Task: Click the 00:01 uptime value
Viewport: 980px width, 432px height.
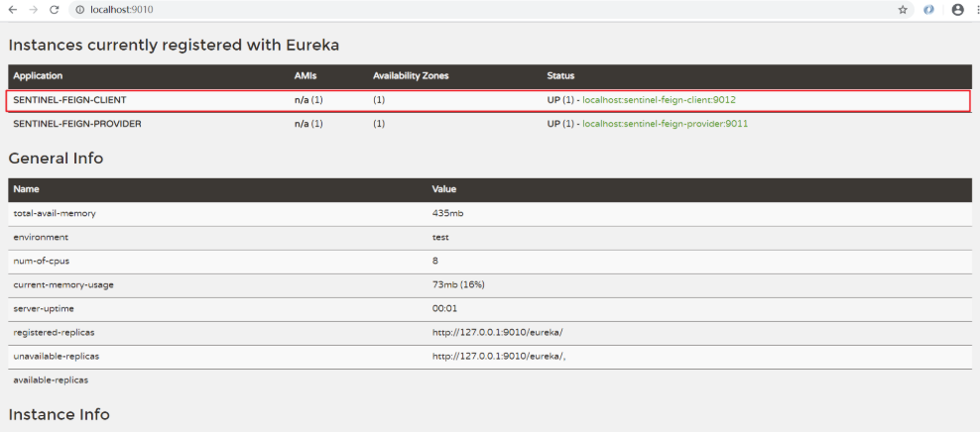Action: click(x=443, y=308)
